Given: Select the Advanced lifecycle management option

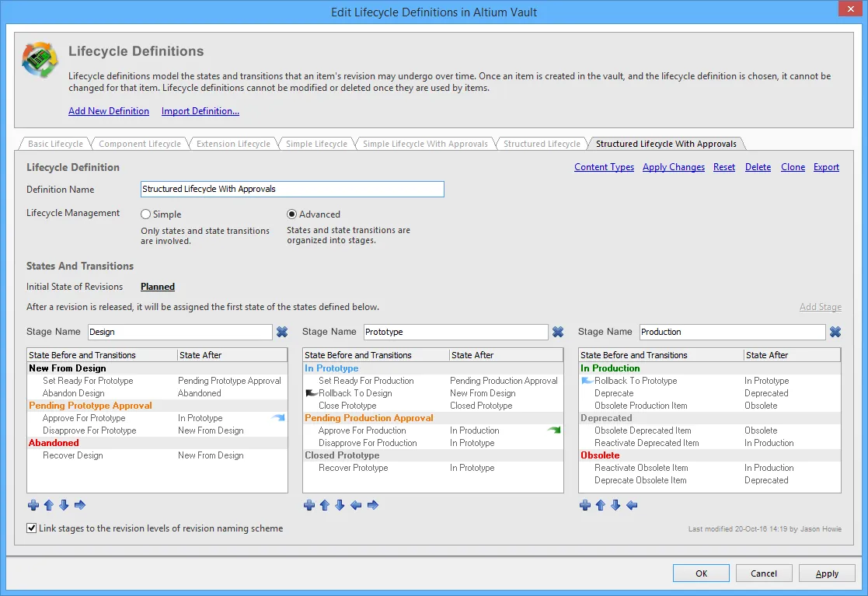Looking at the screenshot, I should [291, 214].
